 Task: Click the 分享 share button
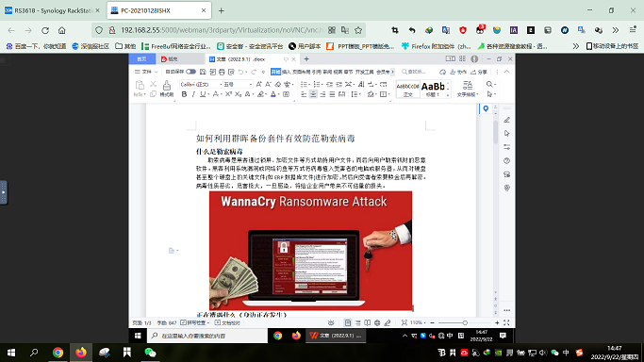(479, 72)
